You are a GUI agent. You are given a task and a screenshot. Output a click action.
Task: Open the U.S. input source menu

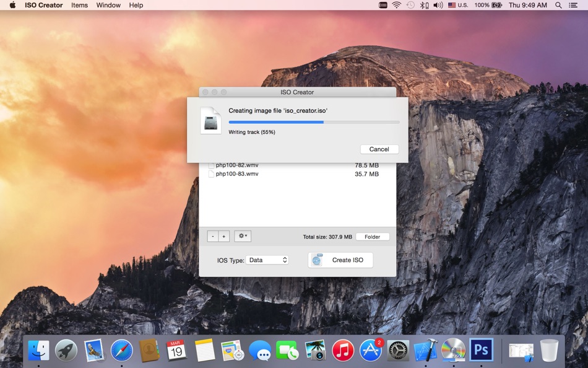(458, 5)
